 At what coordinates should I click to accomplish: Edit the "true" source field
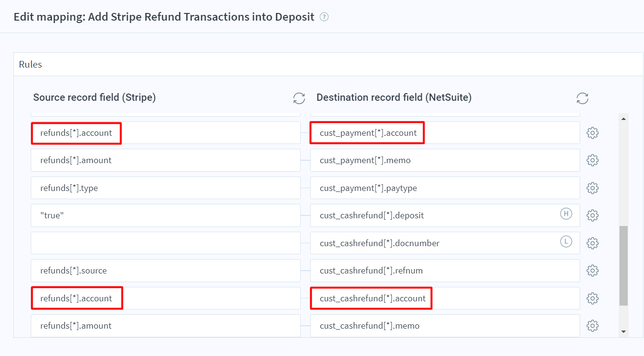pos(166,215)
